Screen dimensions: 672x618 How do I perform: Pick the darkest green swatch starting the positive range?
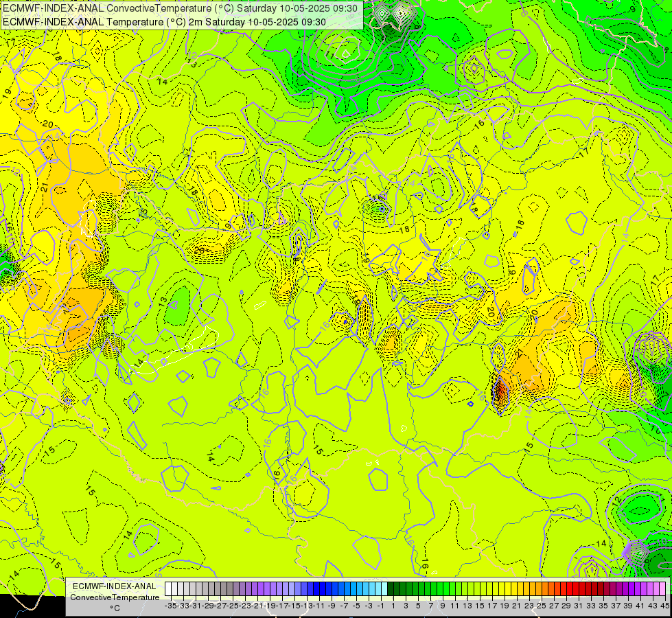(391, 589)
